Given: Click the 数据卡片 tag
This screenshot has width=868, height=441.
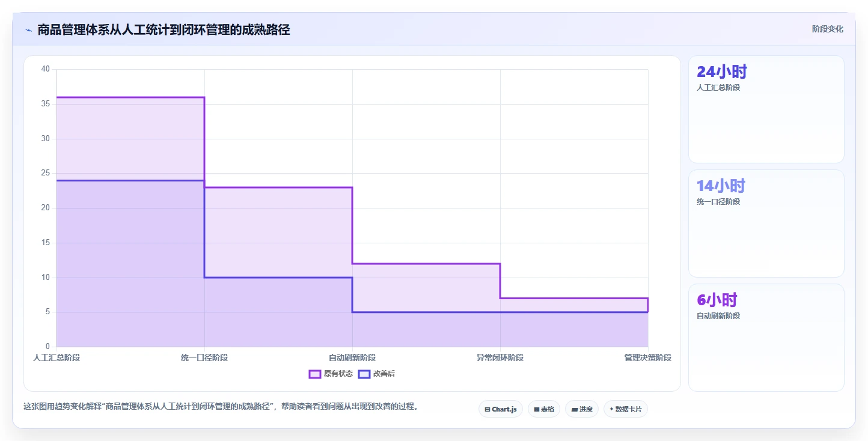Looking at the screenshot, I should point(626,409).
